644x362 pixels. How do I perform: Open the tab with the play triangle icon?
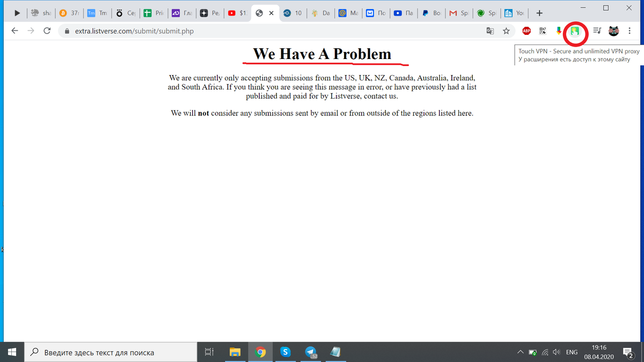[x=17, y=13]
